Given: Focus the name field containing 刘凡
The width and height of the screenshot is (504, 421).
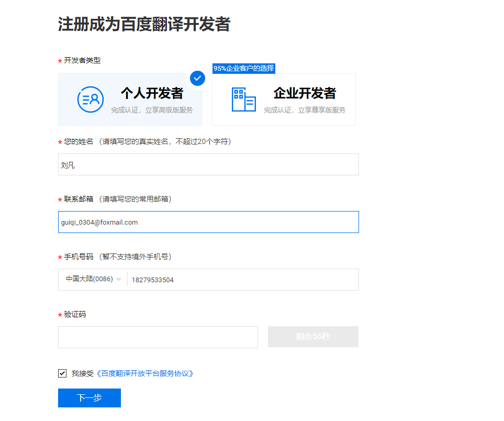Looking at the screenshot, I should 208,164.
